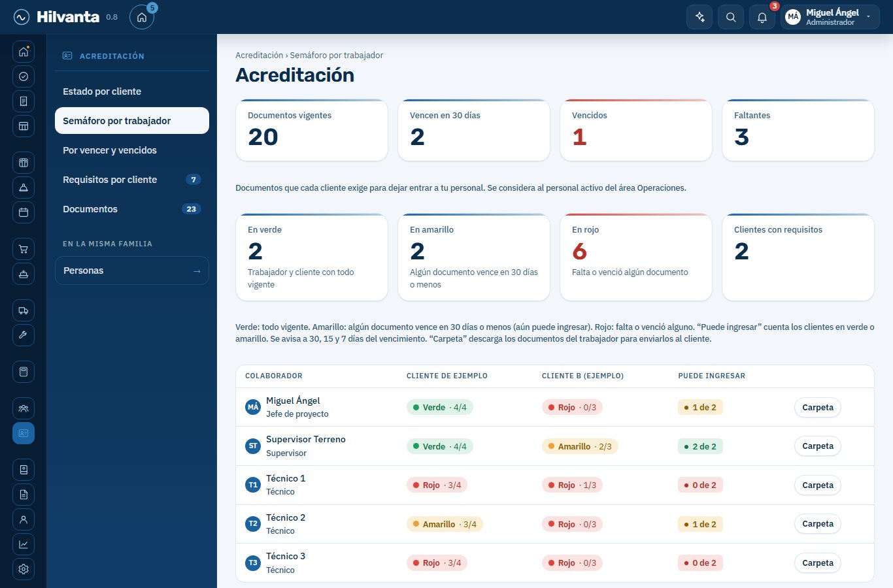The image size is (893, 588).
Task: Click Técnico 2's Amarillo · 3/4 status
Action: (445, 524)
